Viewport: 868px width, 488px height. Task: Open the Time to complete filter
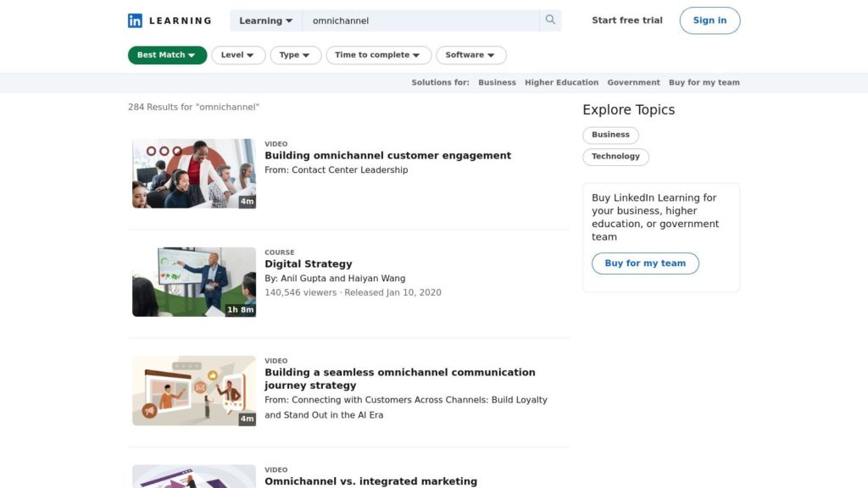tap(378, 55)
